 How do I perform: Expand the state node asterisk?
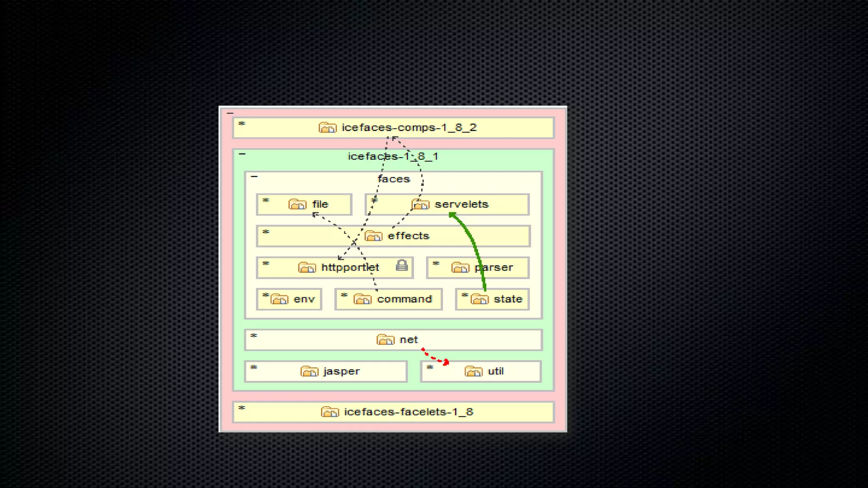pos(465,296)
